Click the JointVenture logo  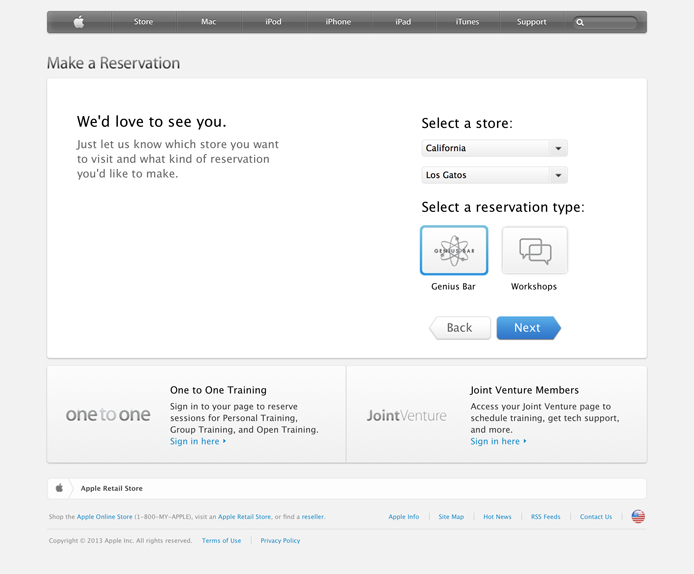407,415
